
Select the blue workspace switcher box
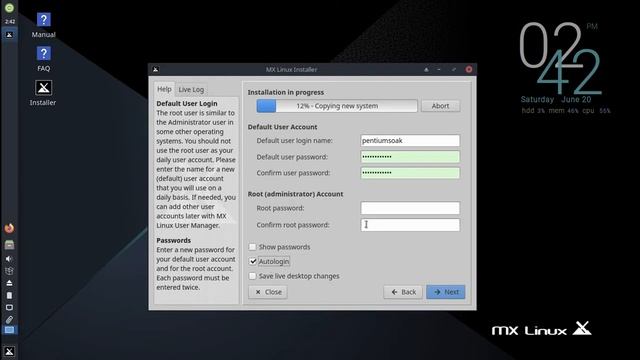(x=9, y=330)
